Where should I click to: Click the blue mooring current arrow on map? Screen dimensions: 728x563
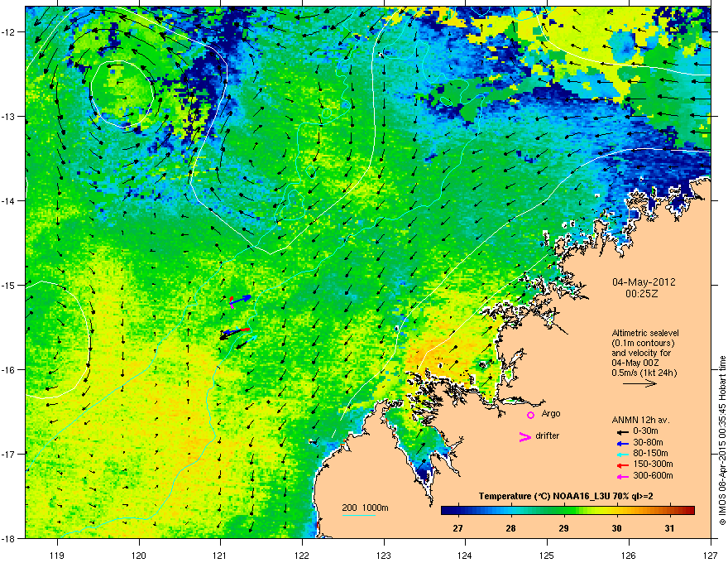tap(242, 299)
